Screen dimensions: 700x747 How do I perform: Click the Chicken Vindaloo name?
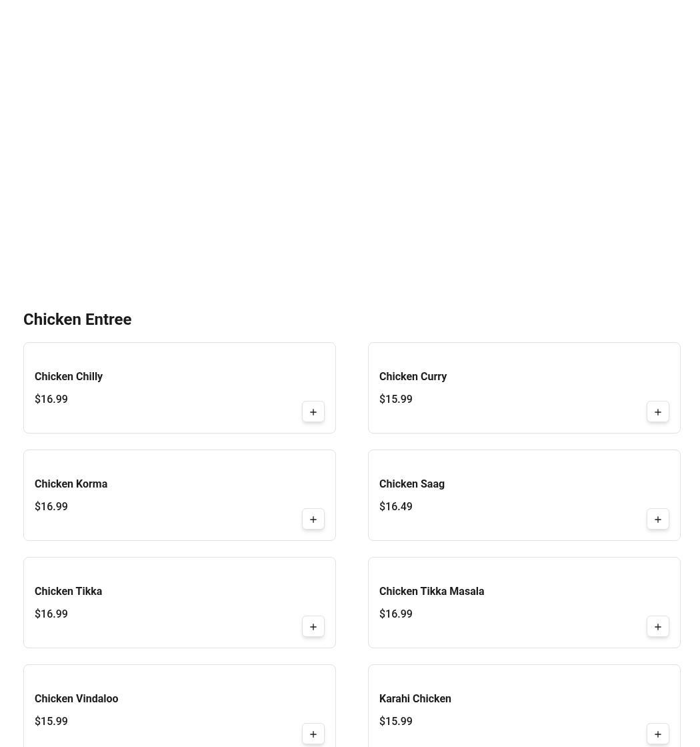click(76, 699)
